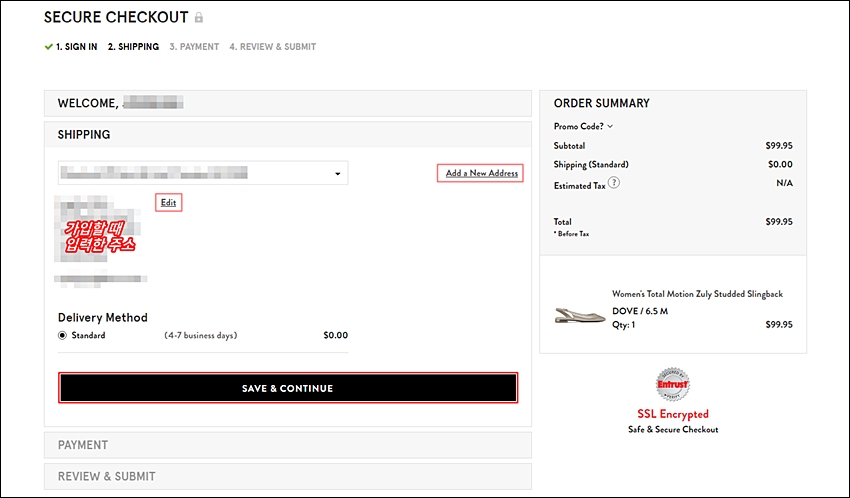Open the 4. Review & Submit step

pos(273,47)
